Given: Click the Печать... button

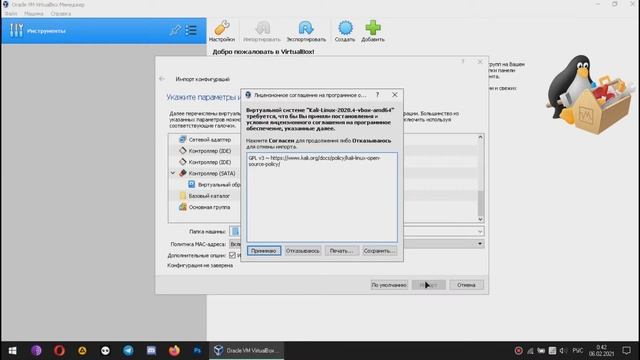Looking at the screenshot, I should 342,251.
